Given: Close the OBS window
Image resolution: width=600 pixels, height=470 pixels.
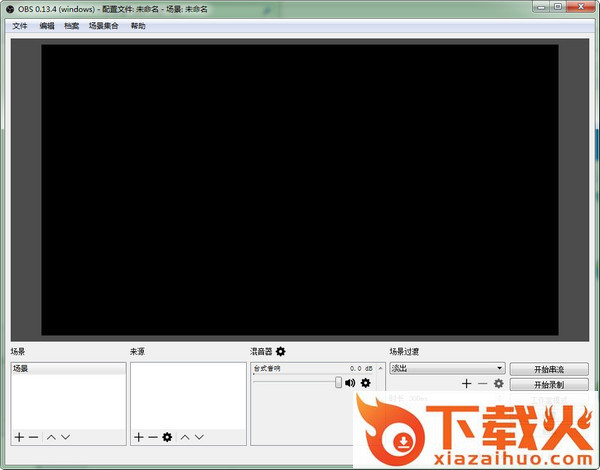Looking at the screenshot, I should tap(580, 7).
